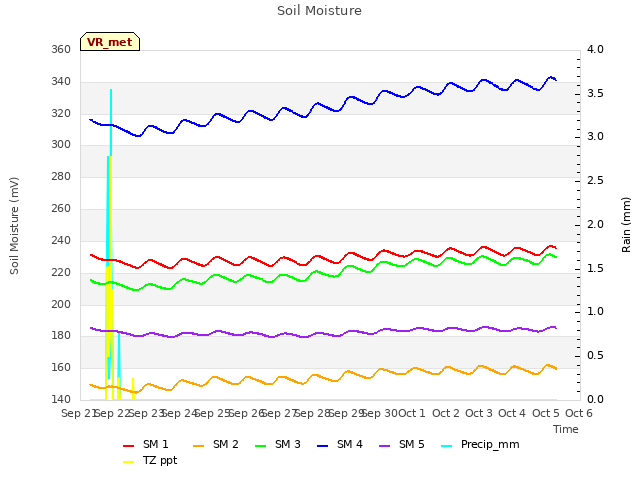
Task: Click the Oct 3 date label
Action: pyautogui.click(x=479, y=413)
